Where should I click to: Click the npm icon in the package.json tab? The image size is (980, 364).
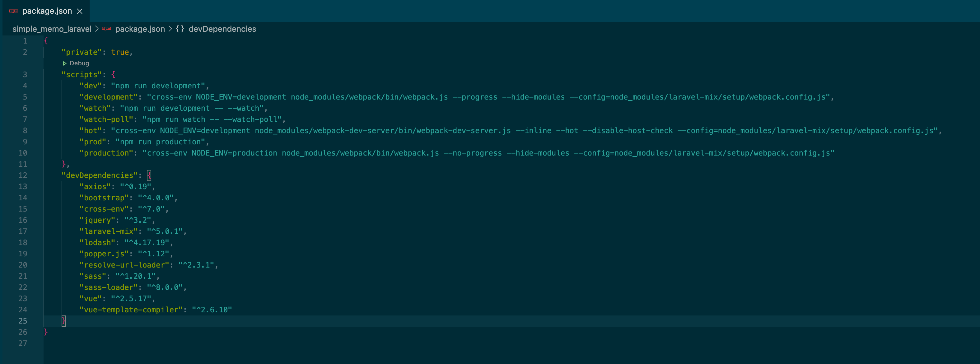click(14, 11)
